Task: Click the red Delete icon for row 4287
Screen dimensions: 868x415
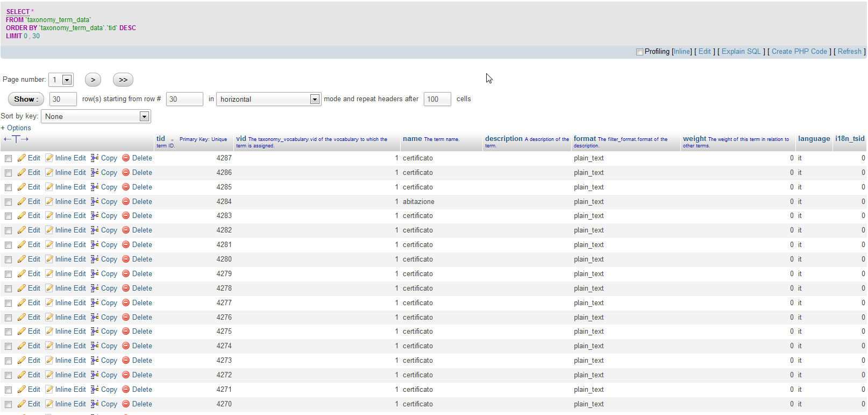Action: coord(126,158)
